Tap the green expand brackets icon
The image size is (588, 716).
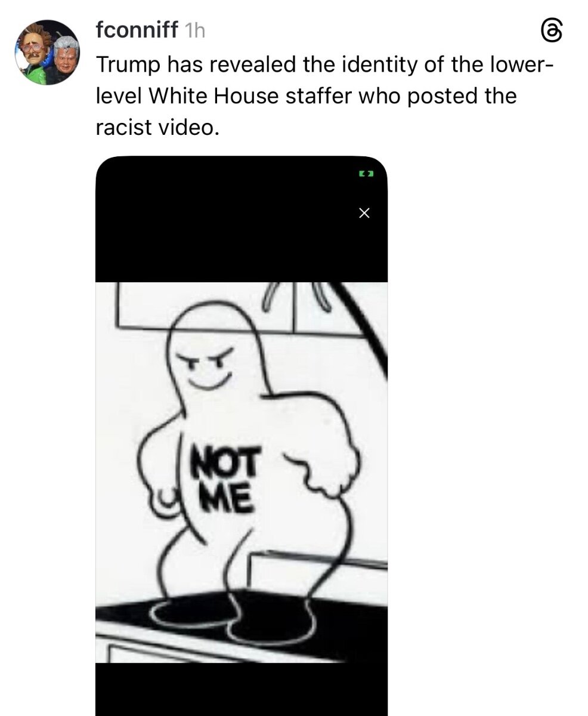[x=366, y=174]
